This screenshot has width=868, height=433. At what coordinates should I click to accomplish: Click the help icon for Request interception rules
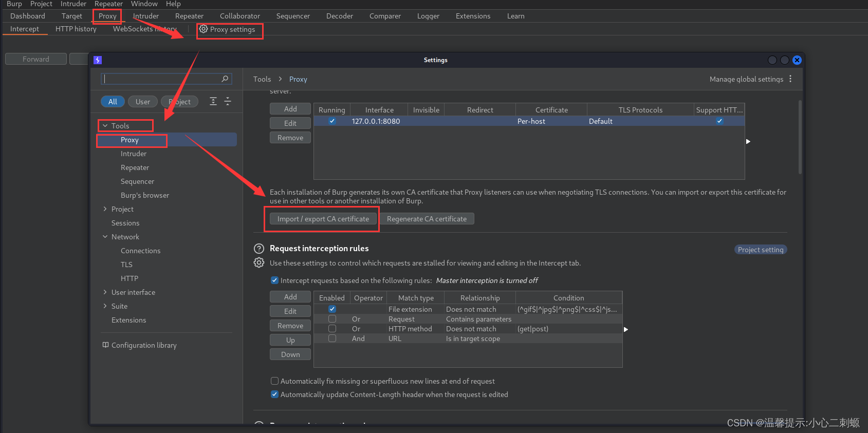point(259,249)
